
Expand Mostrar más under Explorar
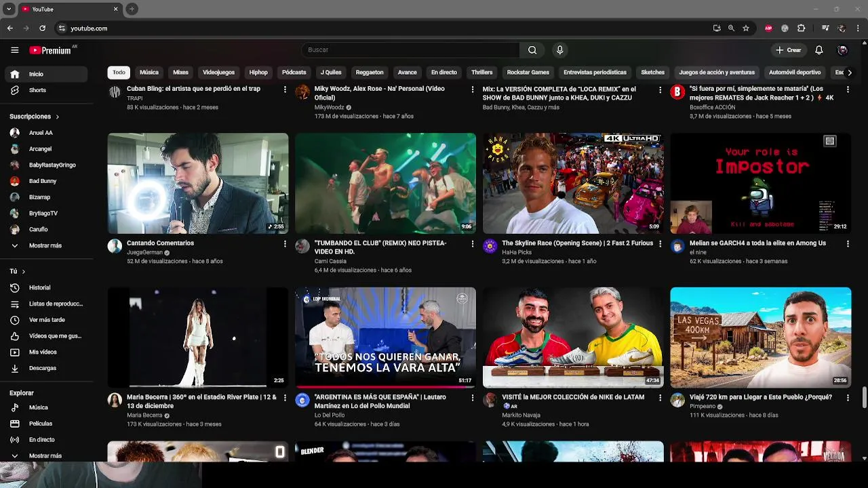tap(47, 455)
